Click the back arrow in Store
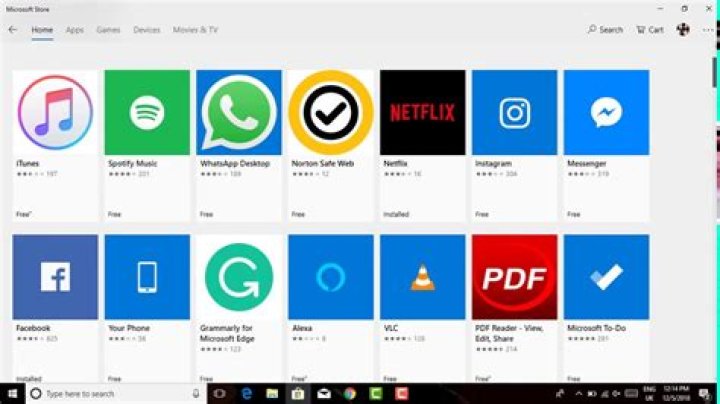Image resolution: width=720 pixels, height=404 pixels. pyautogui.click(x=13, y=30)
